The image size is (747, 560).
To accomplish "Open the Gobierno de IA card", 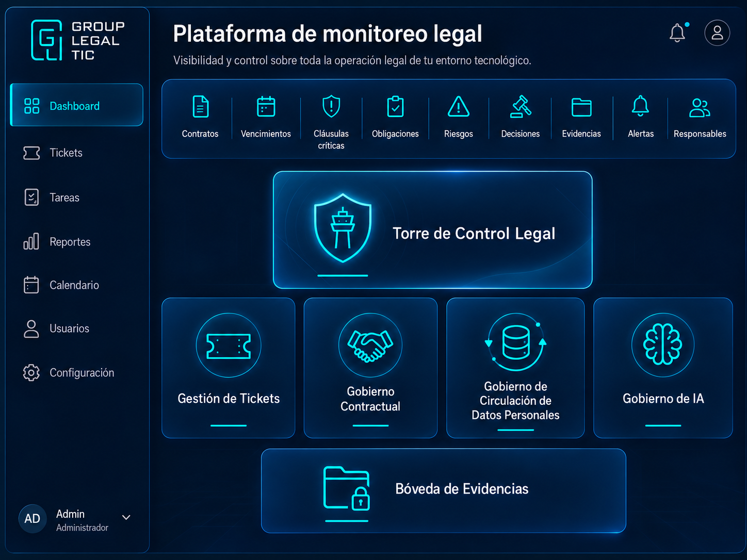I will (663, 368).
